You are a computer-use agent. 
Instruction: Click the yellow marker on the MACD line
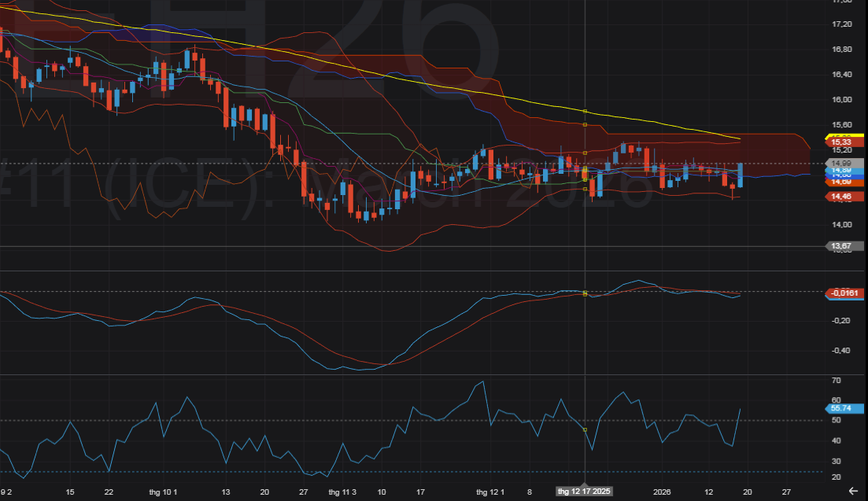click(585, 293)
